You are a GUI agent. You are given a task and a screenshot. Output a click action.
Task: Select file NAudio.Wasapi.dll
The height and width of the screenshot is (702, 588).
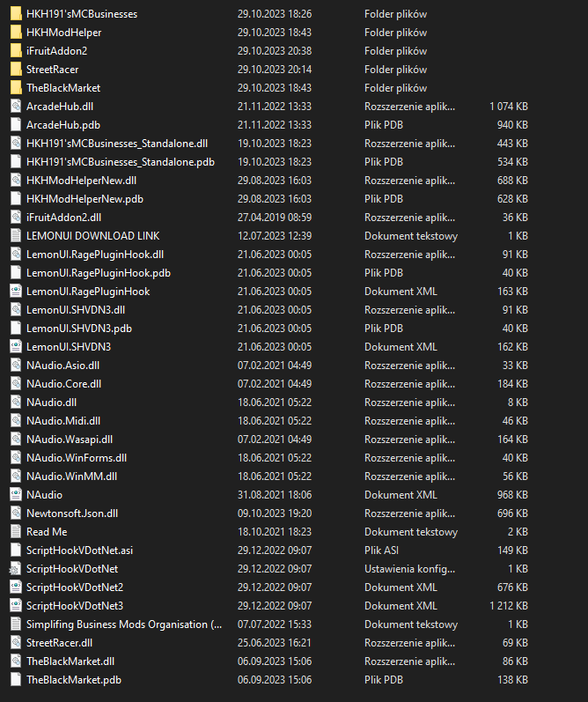(70, 440)
